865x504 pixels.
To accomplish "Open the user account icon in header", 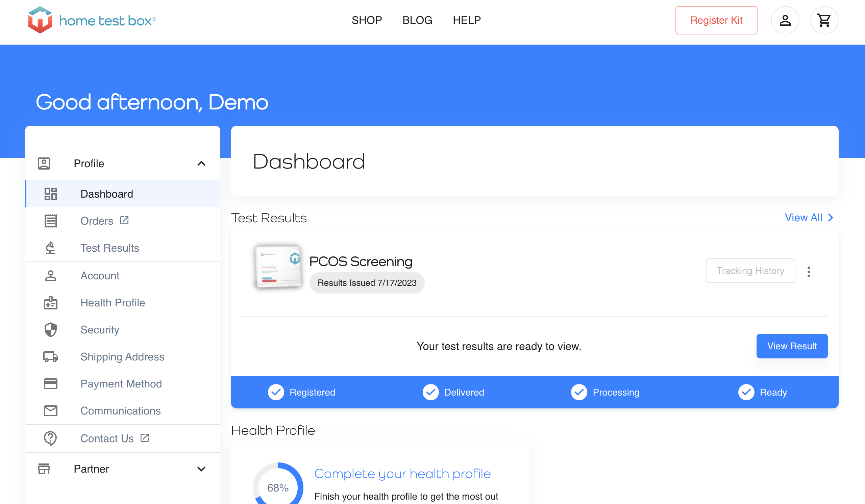I will [785, 20].
